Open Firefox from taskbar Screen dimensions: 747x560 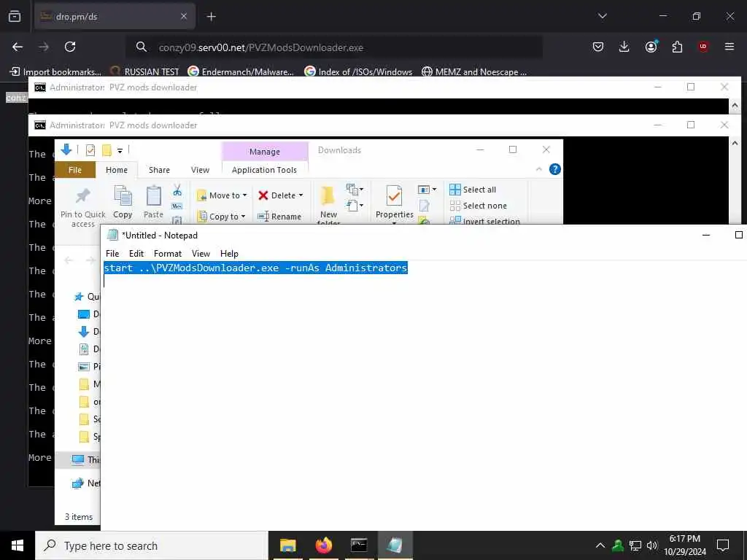pyautogui.click(x=323, y=545)
